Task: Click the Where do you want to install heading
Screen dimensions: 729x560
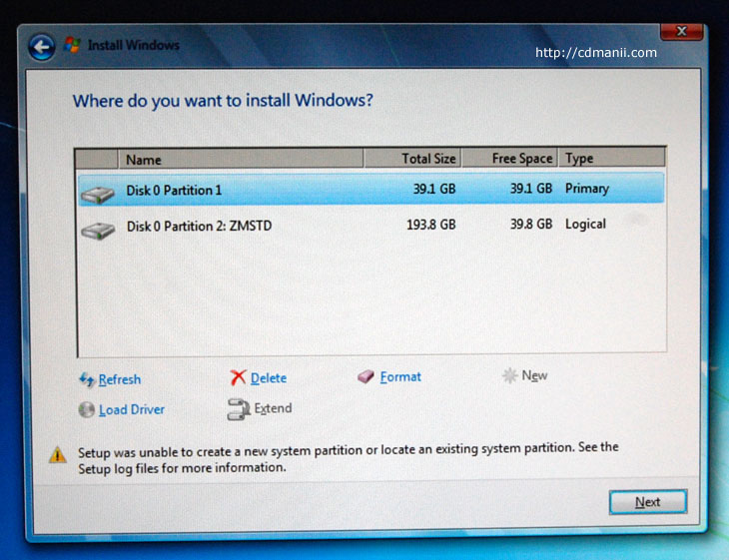Action: tap(223, 101)
